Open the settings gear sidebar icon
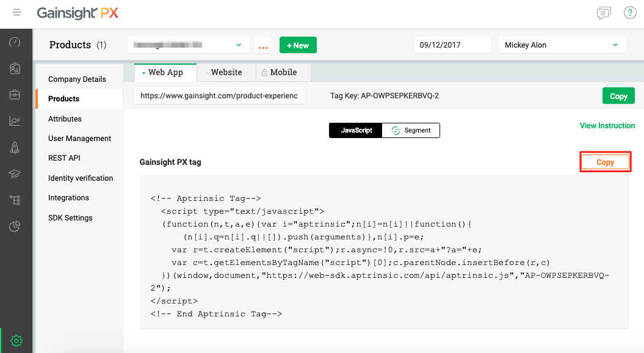 (x=16, y=341)
